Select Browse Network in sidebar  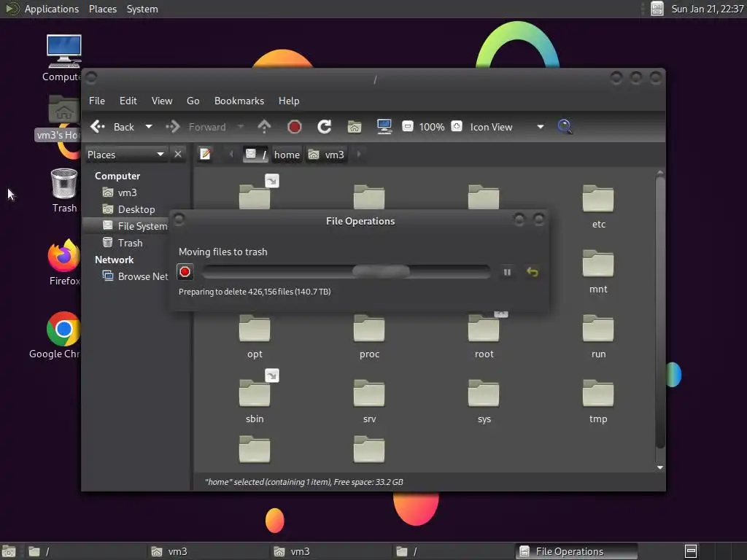[x=135, y=276]
